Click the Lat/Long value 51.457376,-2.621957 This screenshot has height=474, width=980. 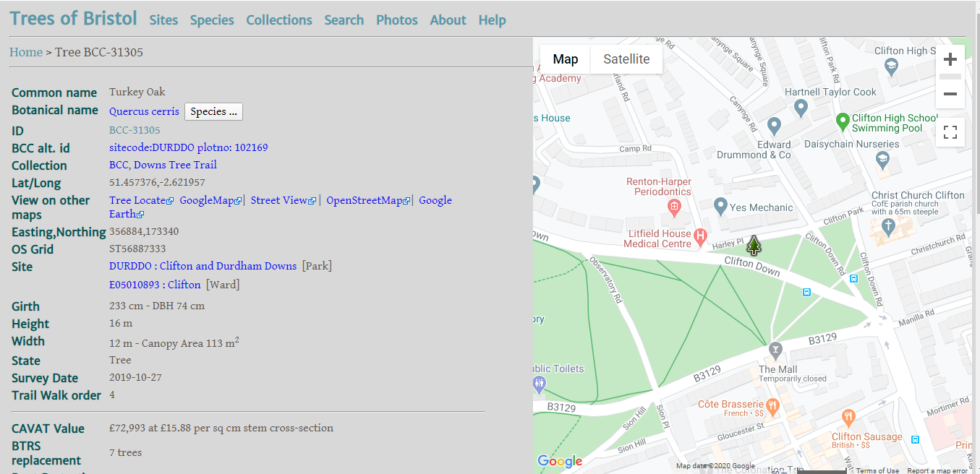click(157, 182)
